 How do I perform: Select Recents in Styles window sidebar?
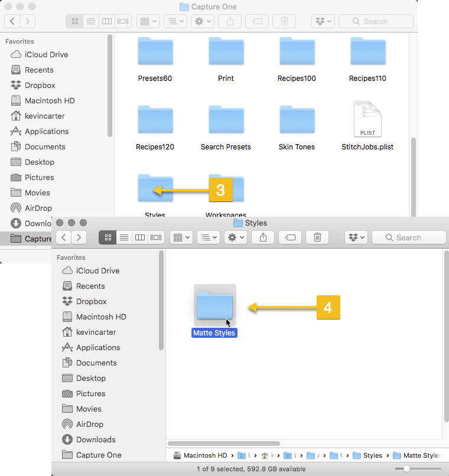(x=90, y=286)
